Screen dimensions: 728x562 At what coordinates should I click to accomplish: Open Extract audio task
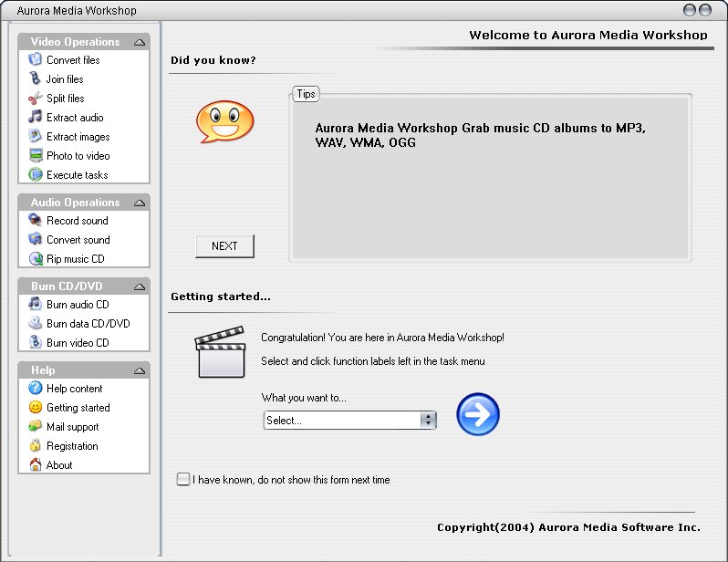tap(75, 118)
